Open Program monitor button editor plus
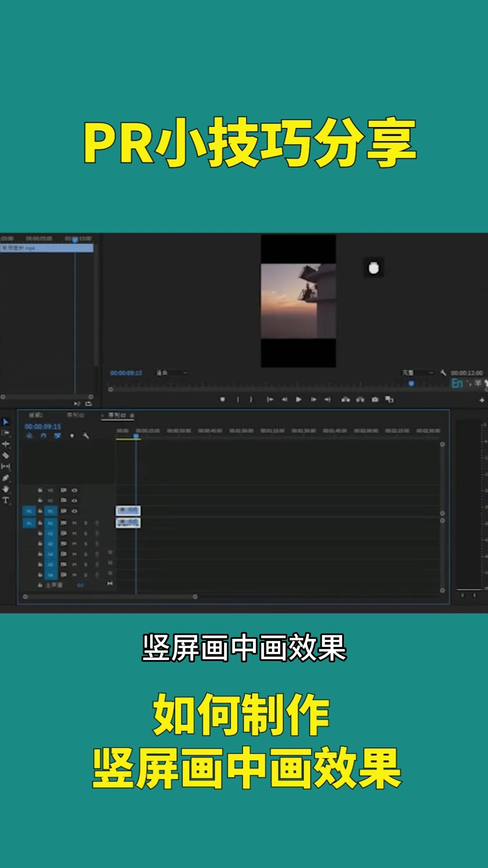Viewport: 488px width, 868px height. 482,400
